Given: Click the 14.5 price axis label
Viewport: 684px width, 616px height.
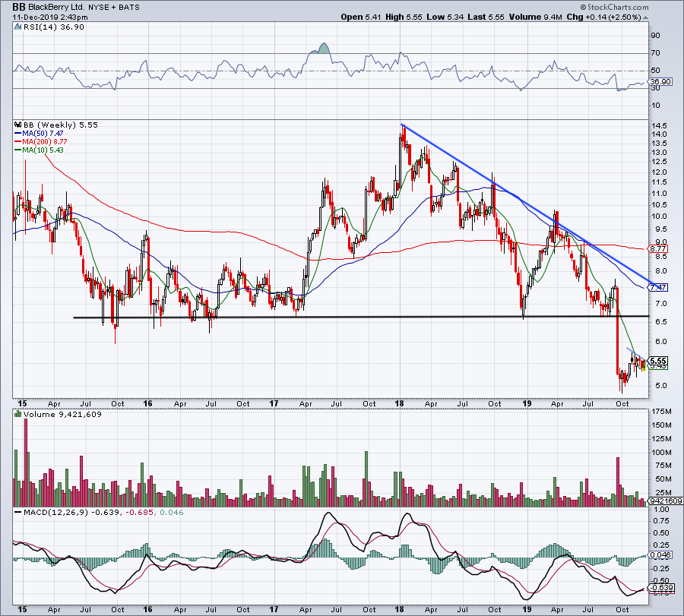Looking at the screenshot, I should pyautogui.click(x=659, y=125).
